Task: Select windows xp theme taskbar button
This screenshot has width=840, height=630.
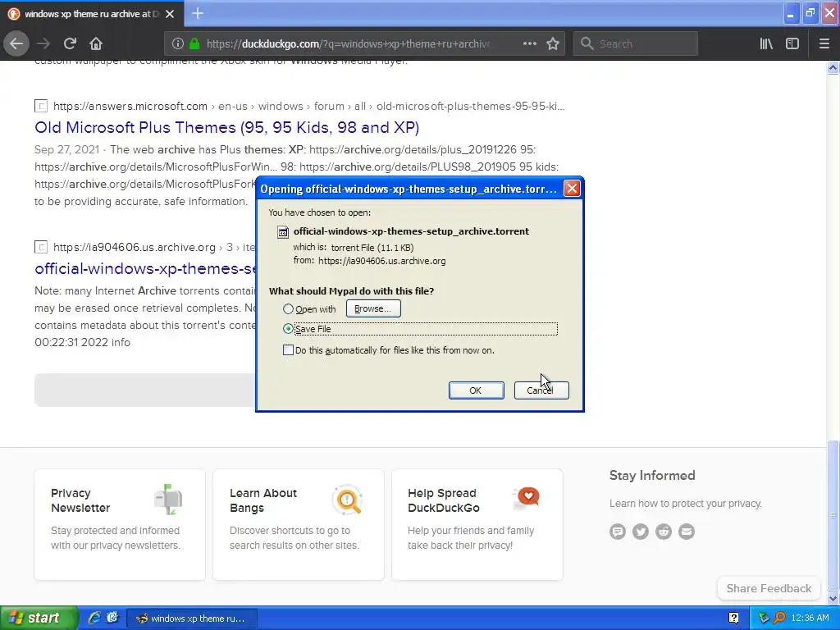Action: click(x=191, y=619)
